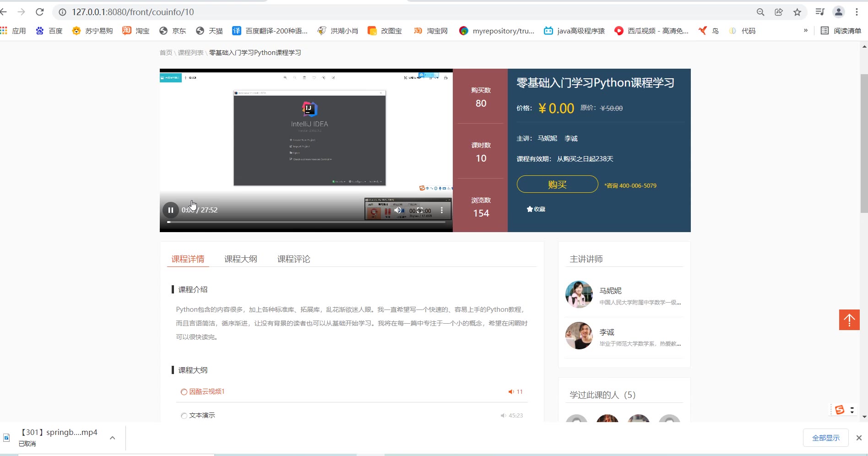
Task: Open instructor name 马妮妮
Action: point(611,291)
